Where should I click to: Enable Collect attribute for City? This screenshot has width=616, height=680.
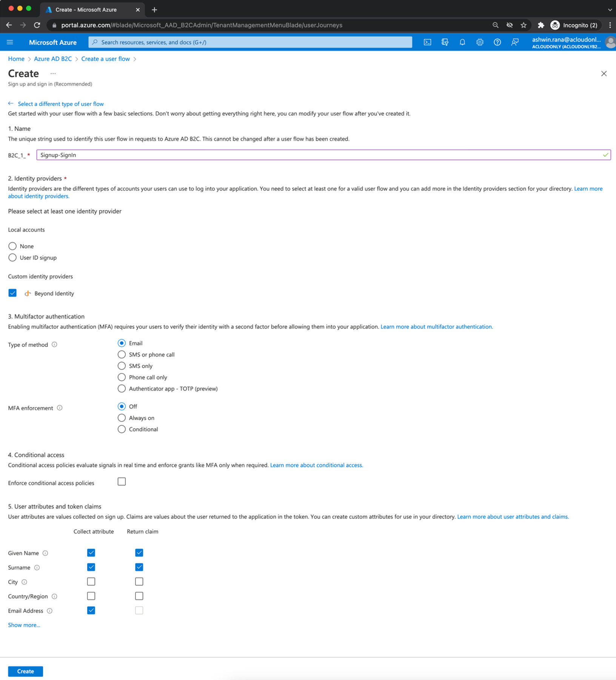(91, 581)
